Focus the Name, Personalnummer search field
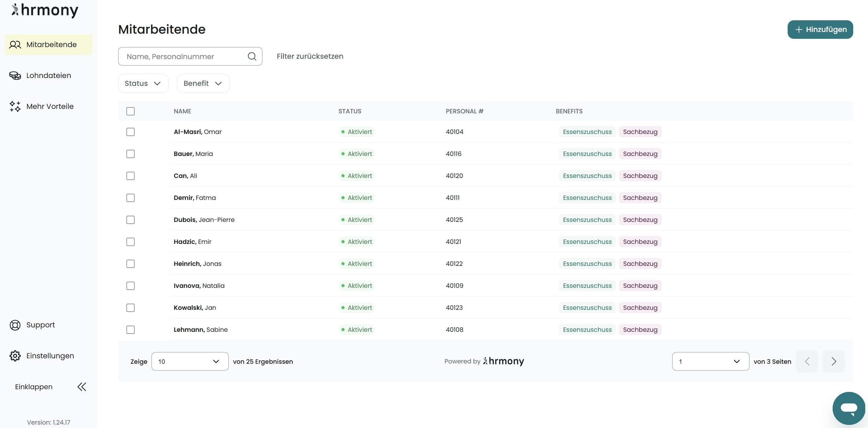This screenshot has width=868, height=428. tap(182, 56)
